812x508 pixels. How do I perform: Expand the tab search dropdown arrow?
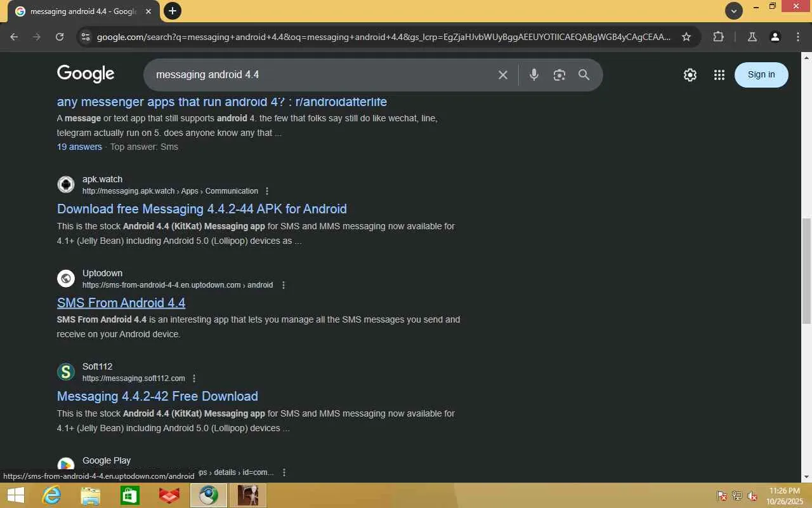coord(734,11)
